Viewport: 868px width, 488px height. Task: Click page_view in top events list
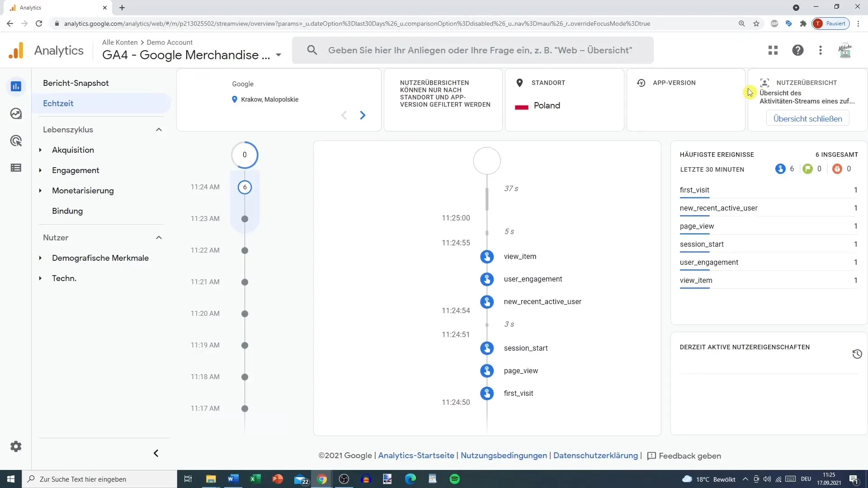pos(697,226)
